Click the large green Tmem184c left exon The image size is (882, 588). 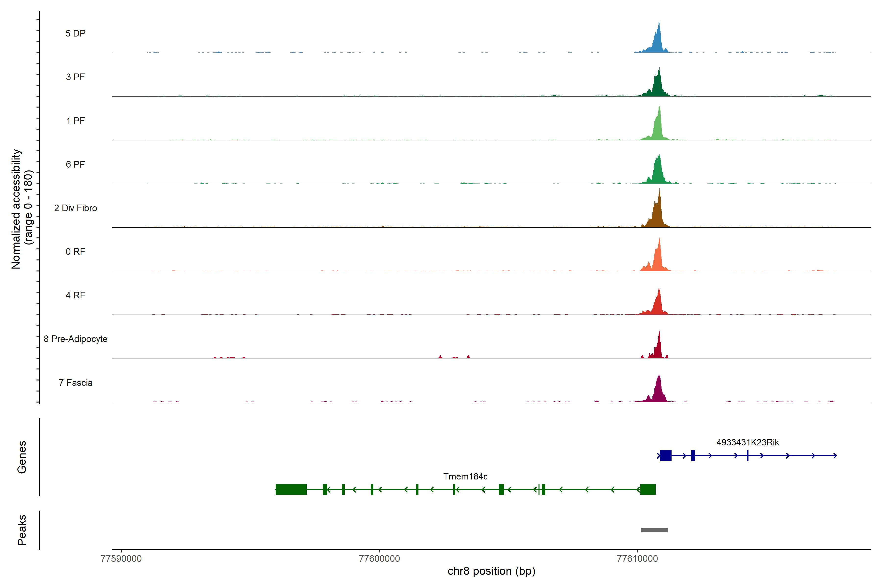tap(291, 489)
